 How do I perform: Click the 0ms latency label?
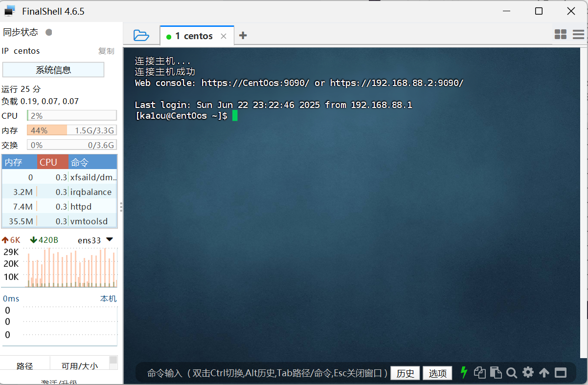(11, 299)
